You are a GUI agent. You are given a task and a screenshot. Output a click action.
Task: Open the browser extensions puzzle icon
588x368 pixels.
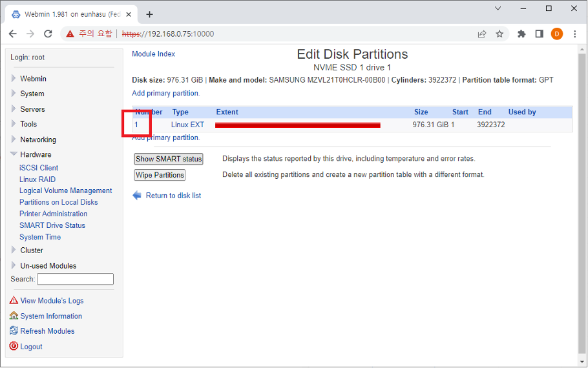click(x=521, y=34)
